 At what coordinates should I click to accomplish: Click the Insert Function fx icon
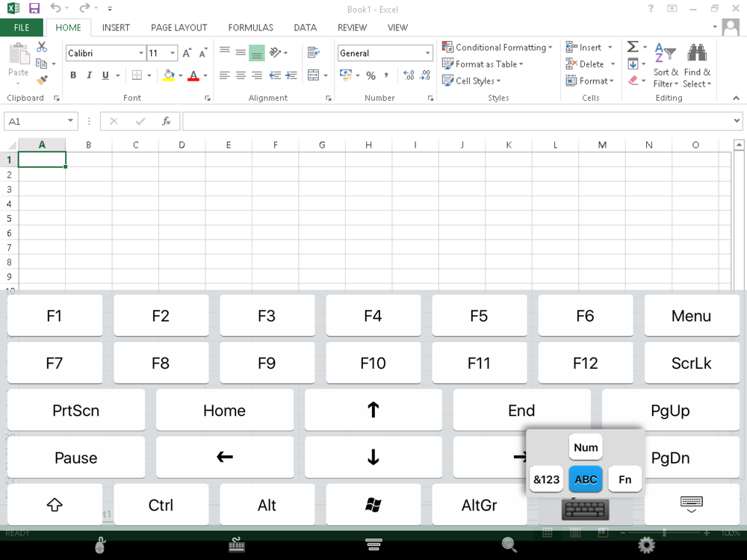[x=167, y=121]
